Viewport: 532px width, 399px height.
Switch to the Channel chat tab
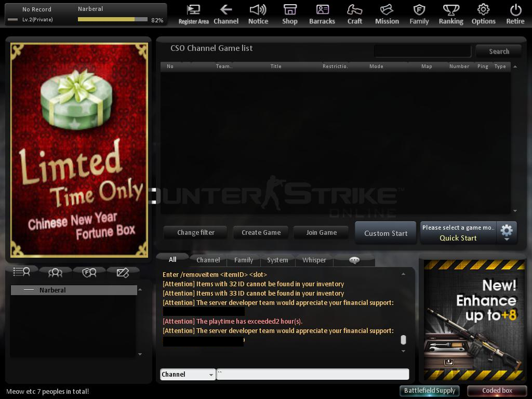tap(208, 260)
